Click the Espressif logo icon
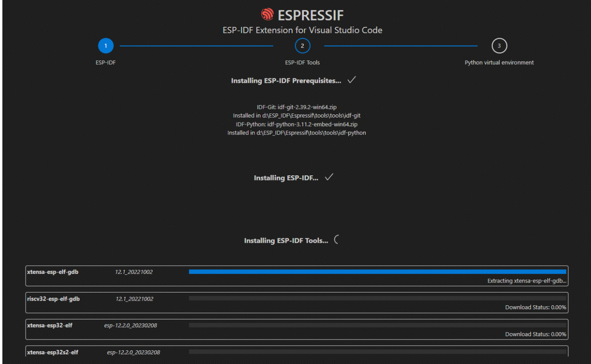Viewport: 591px width, 364px height. coord(267,14)
